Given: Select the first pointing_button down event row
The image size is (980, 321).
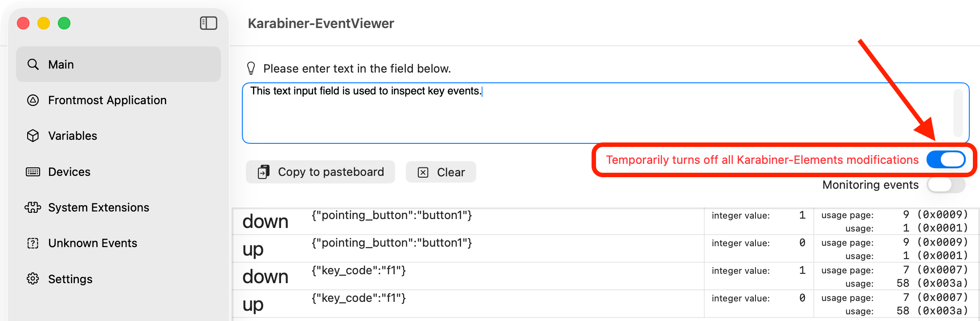Looking at the screenshot, I should point(468,221).
